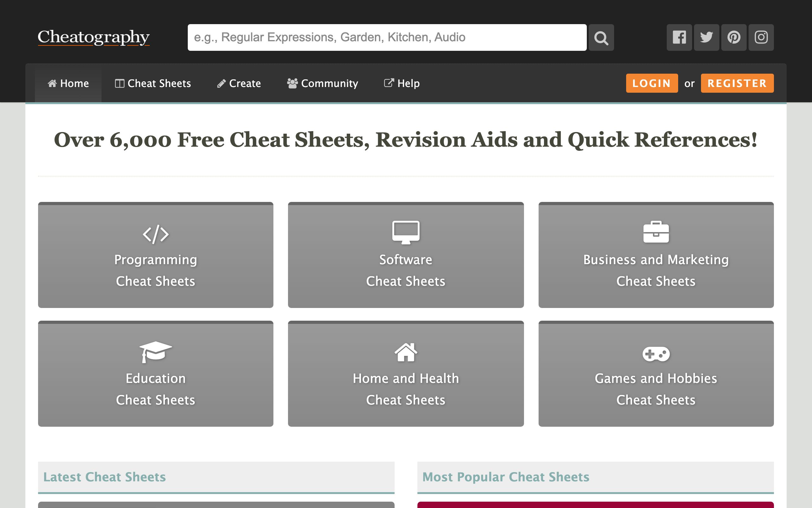Click the Programming Cheat Sheets label
Viewport: 812px width, 508px height.
pos(156,271)
